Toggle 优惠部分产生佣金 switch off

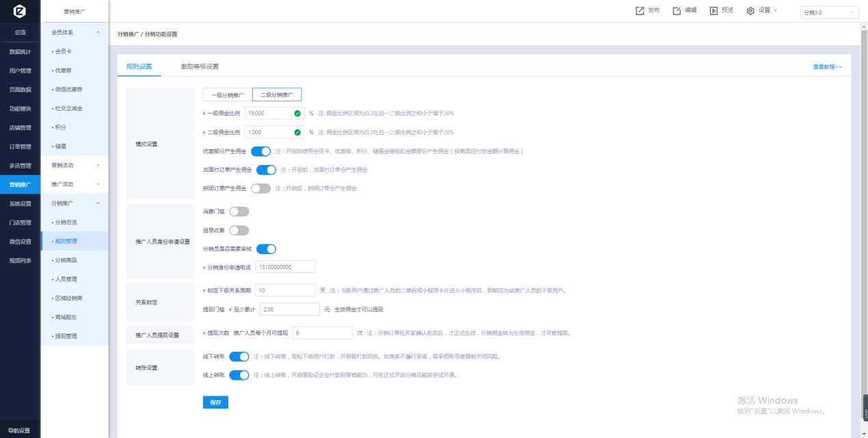pos(261,151)
